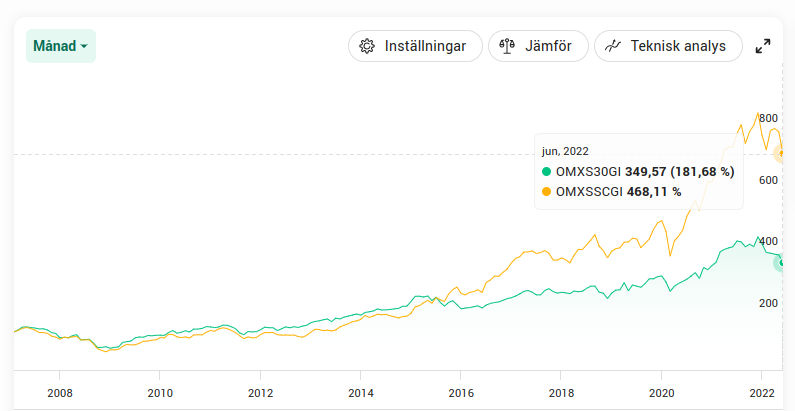Screen dimensions: 795x411
Task: Click the gear icon in Inställningar
Action: [x=367, y=46]
